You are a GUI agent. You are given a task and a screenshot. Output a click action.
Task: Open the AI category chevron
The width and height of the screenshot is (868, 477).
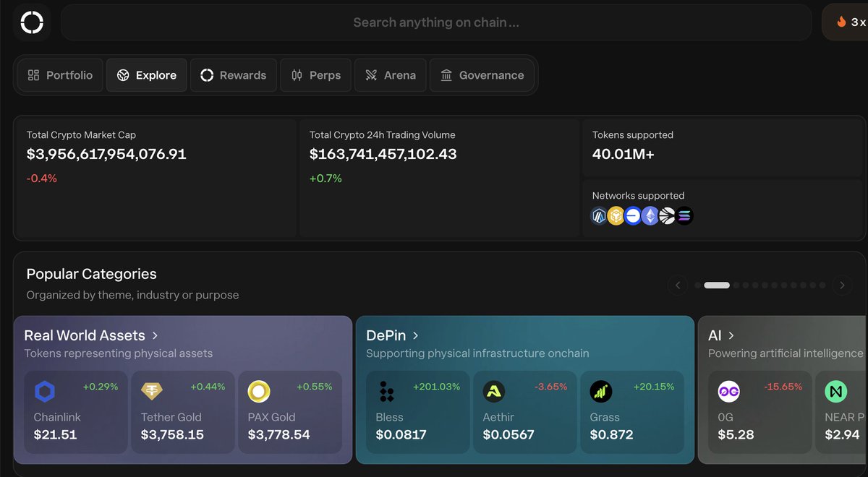[731, 335]
